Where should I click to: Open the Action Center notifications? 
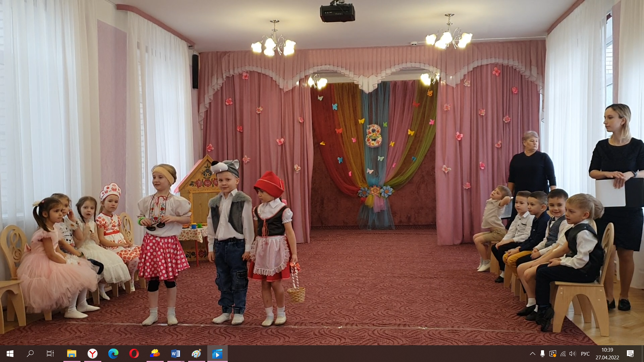click(x=630, y=354)
